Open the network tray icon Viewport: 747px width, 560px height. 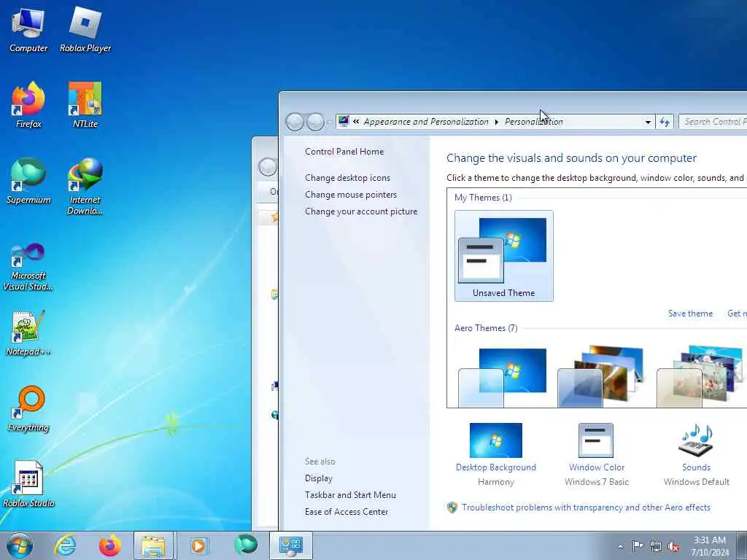(x=656, y=546)
